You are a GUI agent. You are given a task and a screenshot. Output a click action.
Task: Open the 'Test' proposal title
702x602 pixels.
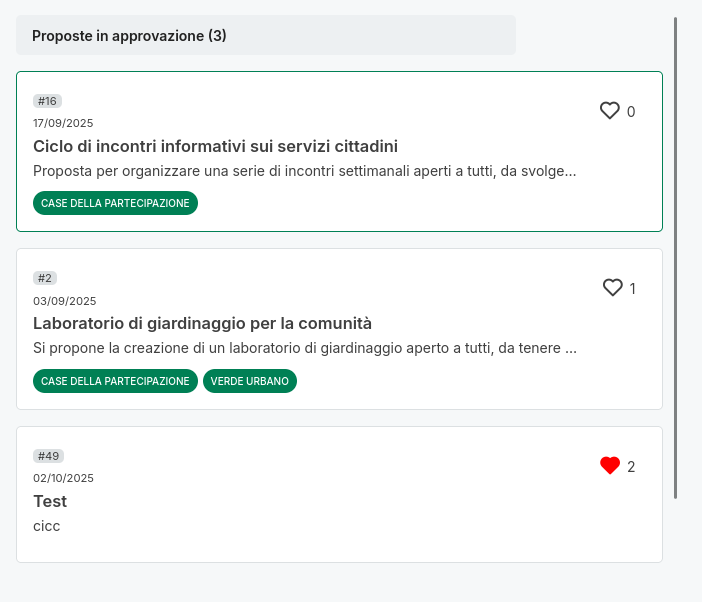tap(50, 501)
